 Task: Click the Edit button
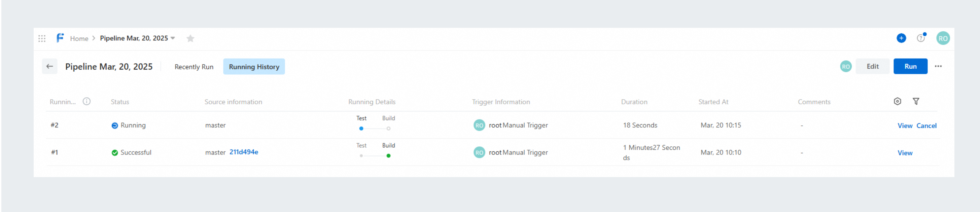pyautogui.click(x=872, y=66)
